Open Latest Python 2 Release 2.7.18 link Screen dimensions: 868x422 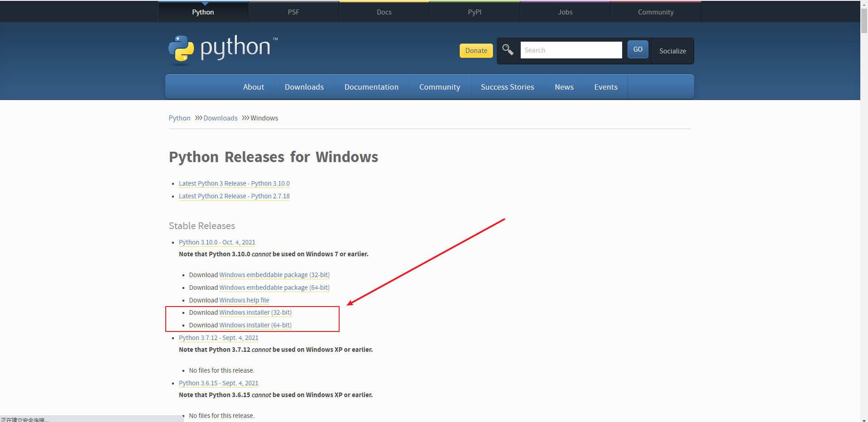(x=234, y=196)
